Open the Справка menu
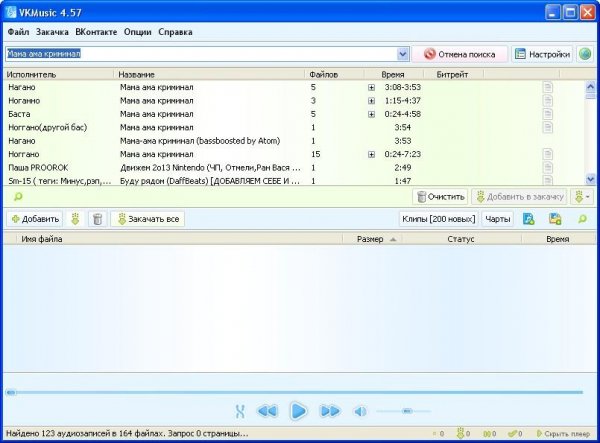Screen dimensions: 600x443 click(x=175, y=32)
